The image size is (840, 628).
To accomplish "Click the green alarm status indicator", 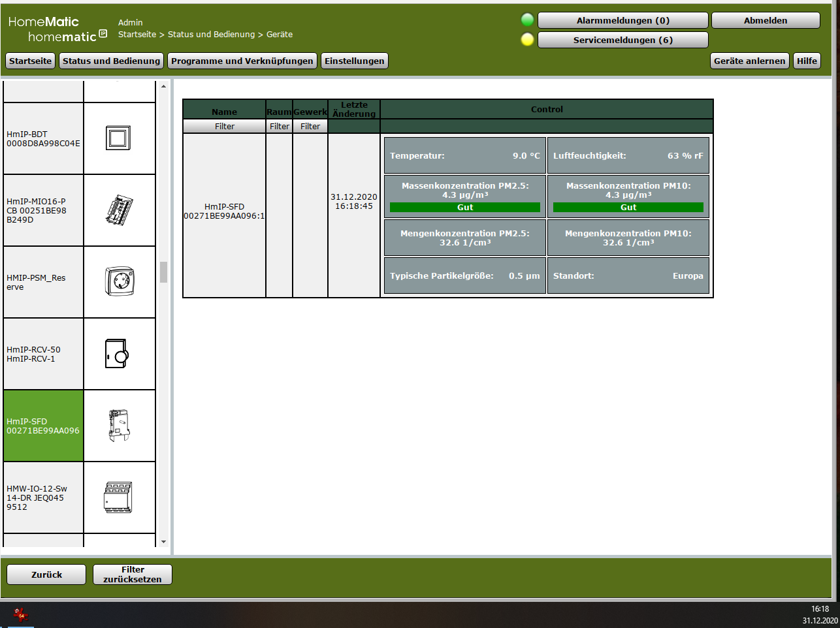I will pyautogui.click(x=528, y=20).
